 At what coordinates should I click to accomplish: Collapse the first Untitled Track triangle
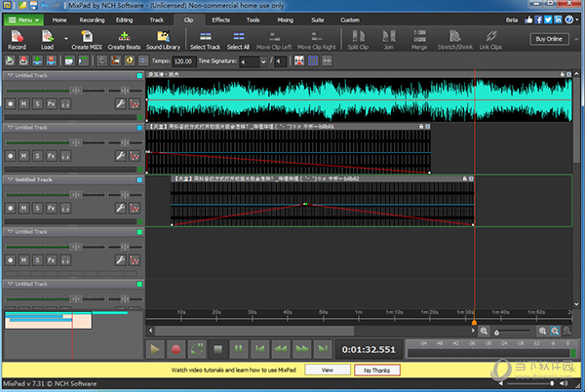tap(11, 75)
